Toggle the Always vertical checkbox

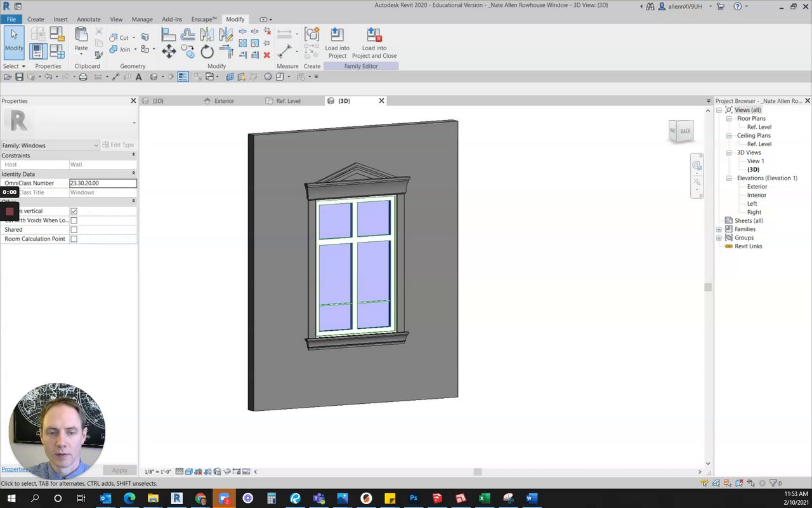pos(74,211)
